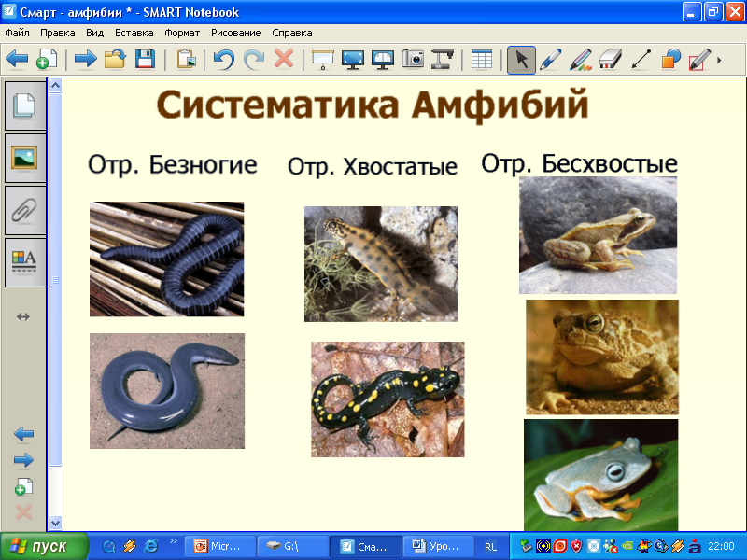Click the RL language indicator

(x=491, y=547)
